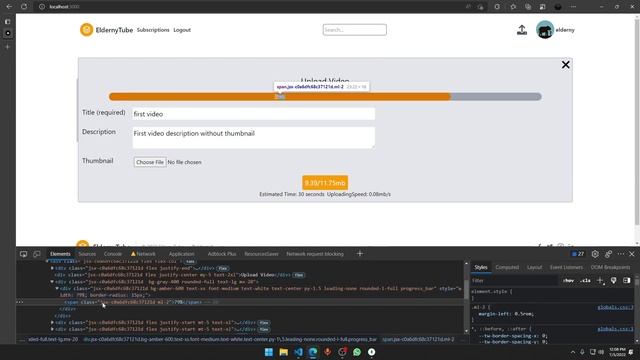Image resolution: width=640 pixels, height=360 pixels.
Task: Click the Logout link
Action: click(182, 30)
